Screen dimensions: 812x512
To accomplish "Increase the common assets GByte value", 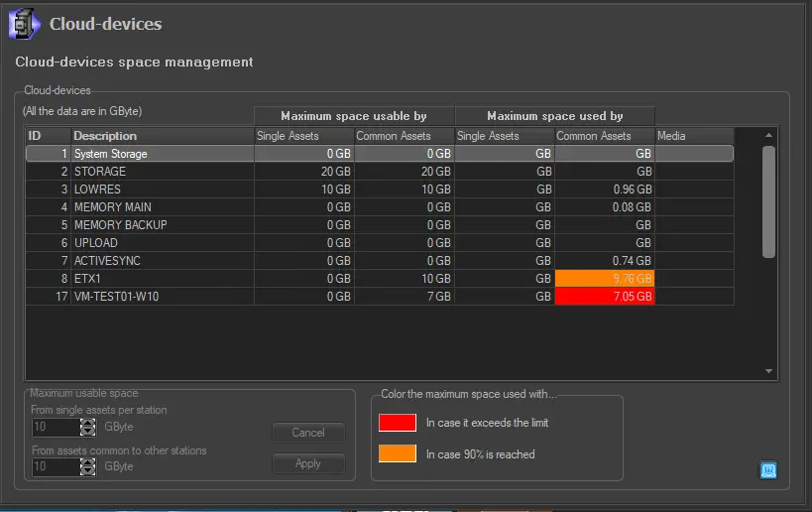I will [87, 461].
